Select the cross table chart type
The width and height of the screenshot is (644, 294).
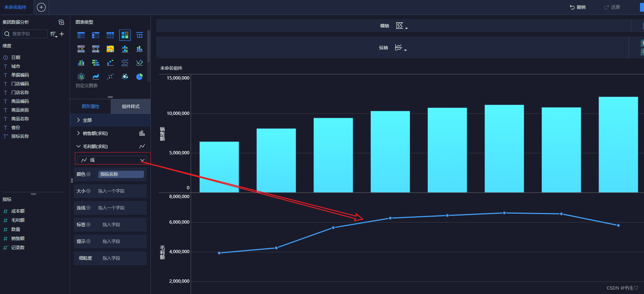click(x=96, y=35)
